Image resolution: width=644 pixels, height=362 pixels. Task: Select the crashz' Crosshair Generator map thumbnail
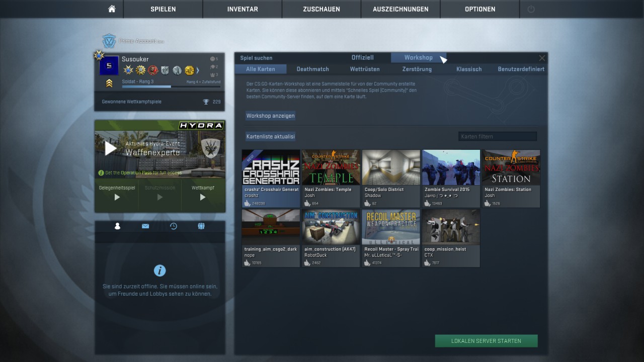[271, 167]
